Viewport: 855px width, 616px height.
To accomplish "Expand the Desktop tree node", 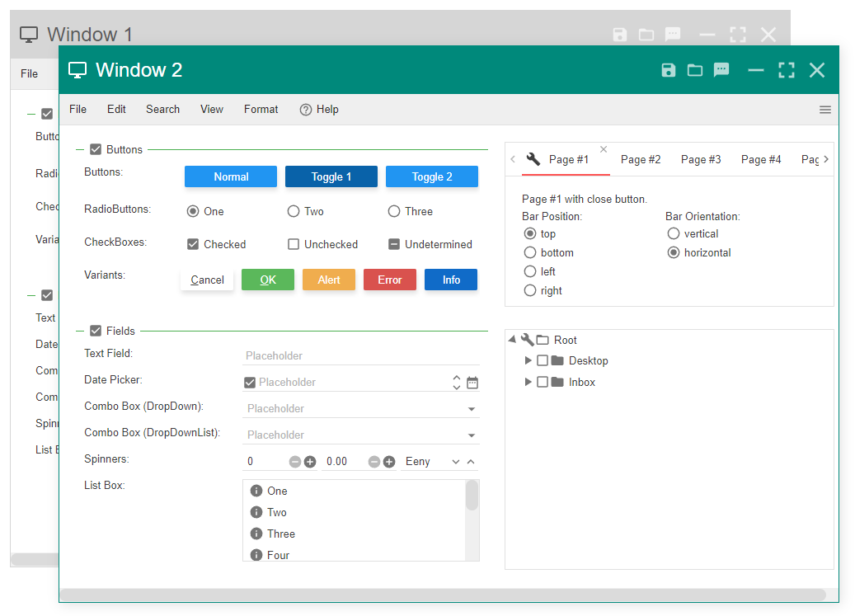I will 528,360.
